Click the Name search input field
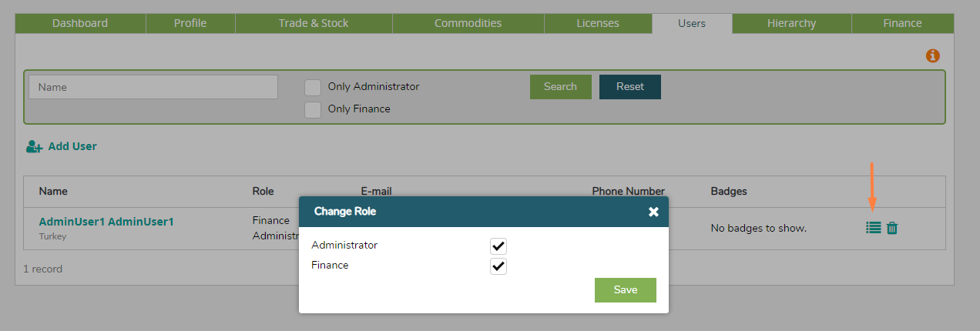This screenshot has height=331, width=980. click(x=153, y=87)
